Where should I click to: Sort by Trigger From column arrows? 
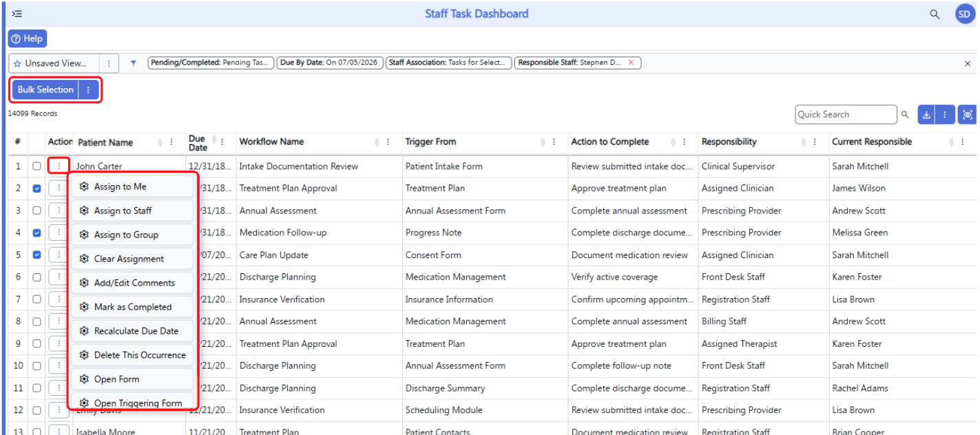[x=543, y=142]
